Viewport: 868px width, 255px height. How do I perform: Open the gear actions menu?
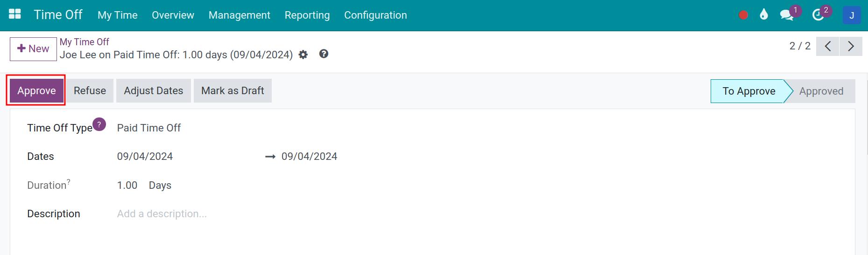pos(303,55)
